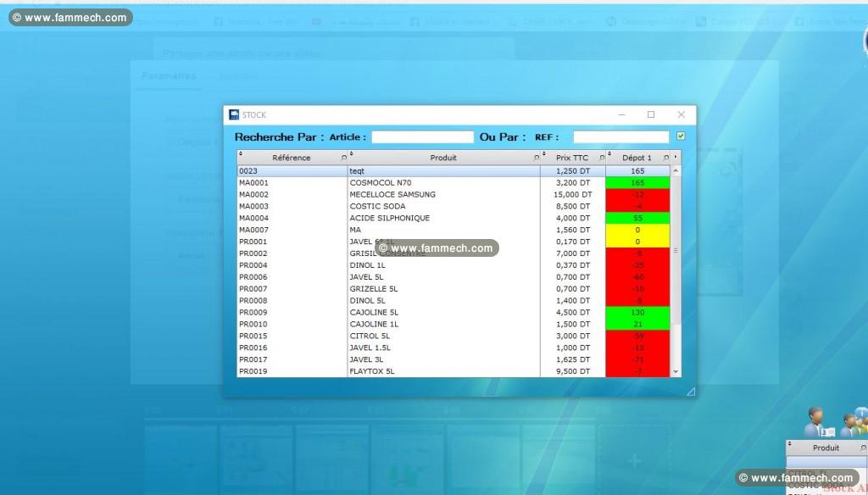The height and width of the screenshot is (495, 868).
Task: Click the price 7,000 DT
Action: 573,253
